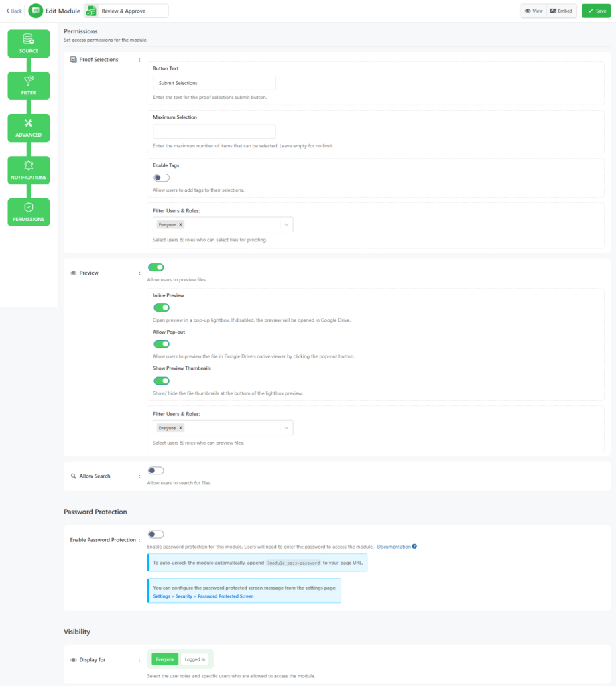
Task: Disable the Inline Preview toggle
Action: tap(161, 307)
